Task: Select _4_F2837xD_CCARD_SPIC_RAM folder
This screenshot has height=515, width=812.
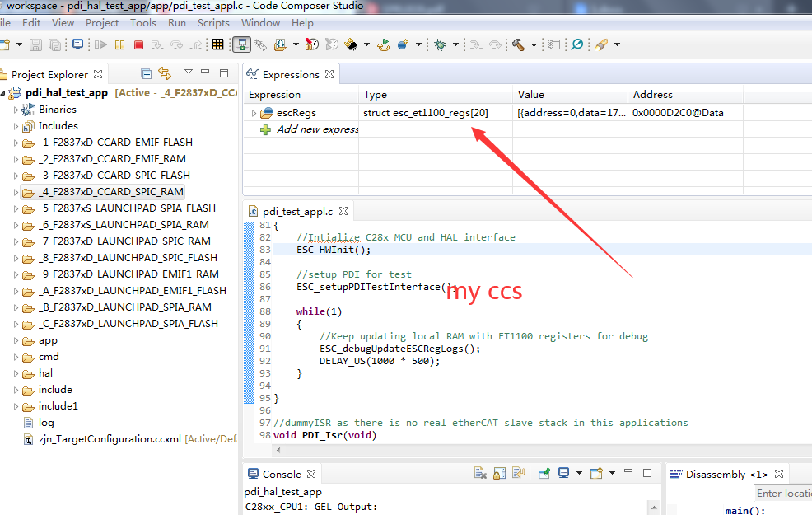Action: click(111, 192)
